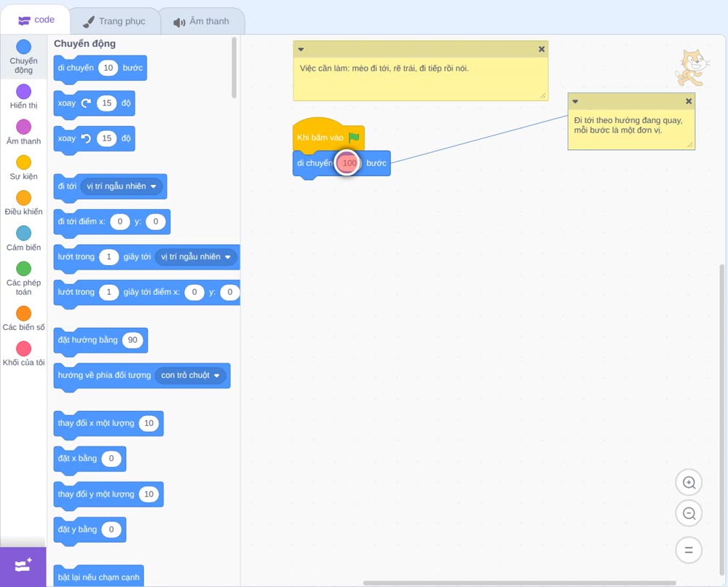The height and width of the screenshot is (587, 728).
Task: Click the horizontal scrollbar of the workspace
Action: [x=519, y=583]
